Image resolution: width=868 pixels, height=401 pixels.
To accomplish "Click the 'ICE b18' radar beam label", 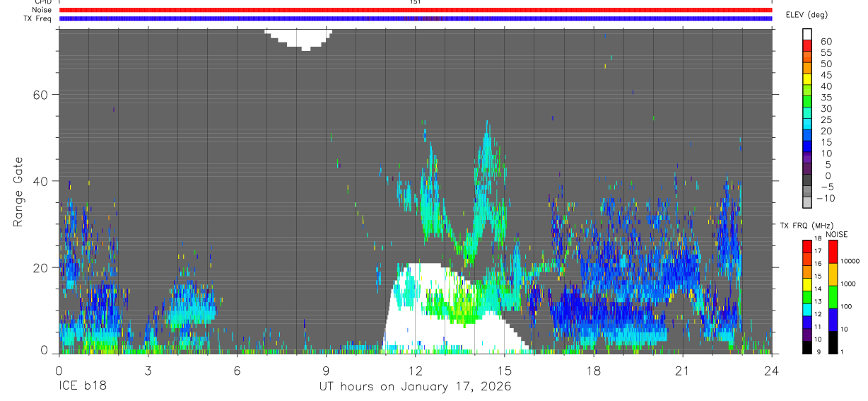I will (x=82, y=387).
